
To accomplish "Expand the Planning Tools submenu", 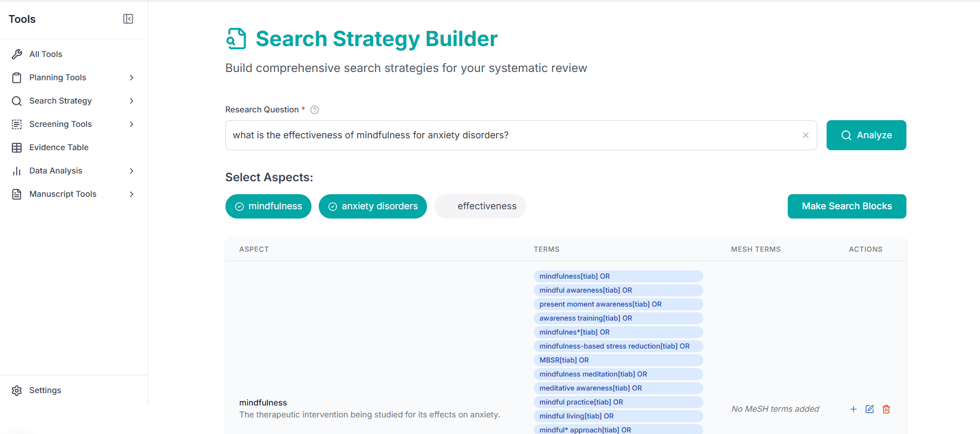I will coord(132,78).
